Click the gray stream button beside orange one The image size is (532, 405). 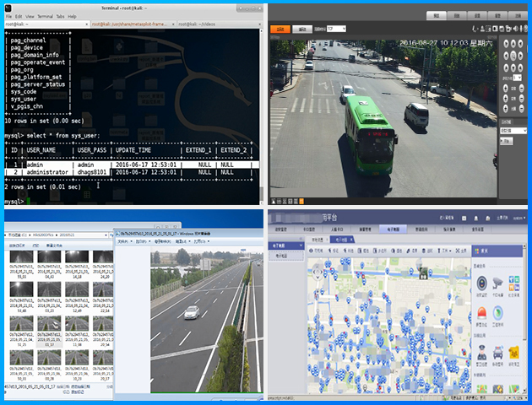click(x=302, y=30)
